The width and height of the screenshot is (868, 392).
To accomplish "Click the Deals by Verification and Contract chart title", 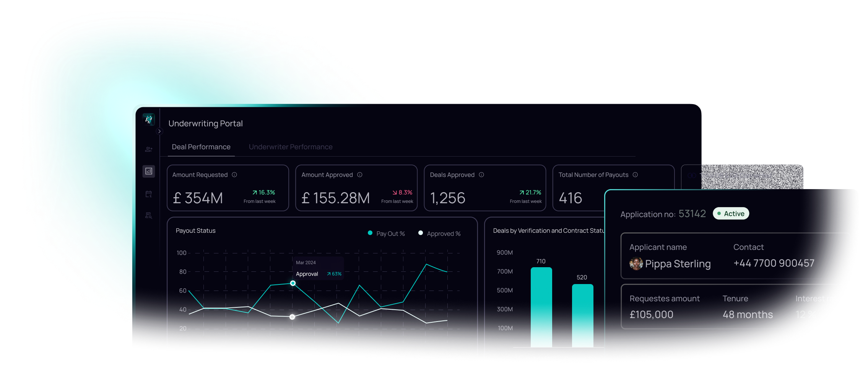I will tap(549, 230).
